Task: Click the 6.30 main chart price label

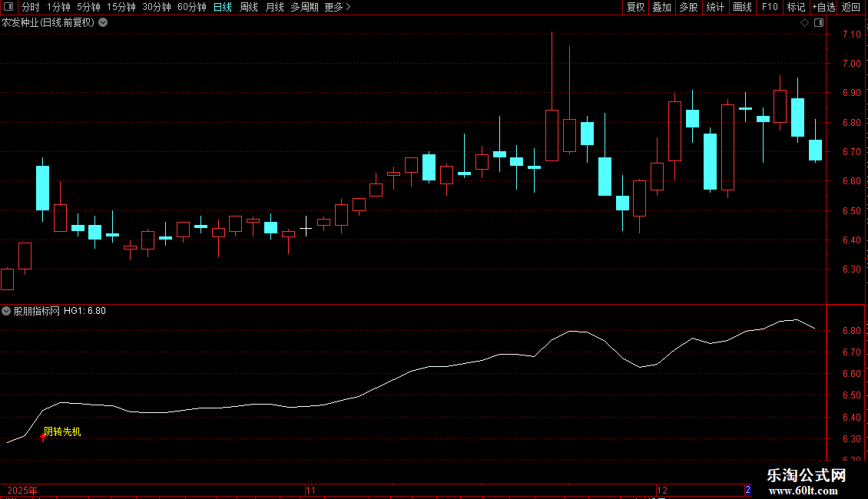Action: [851, 269]
